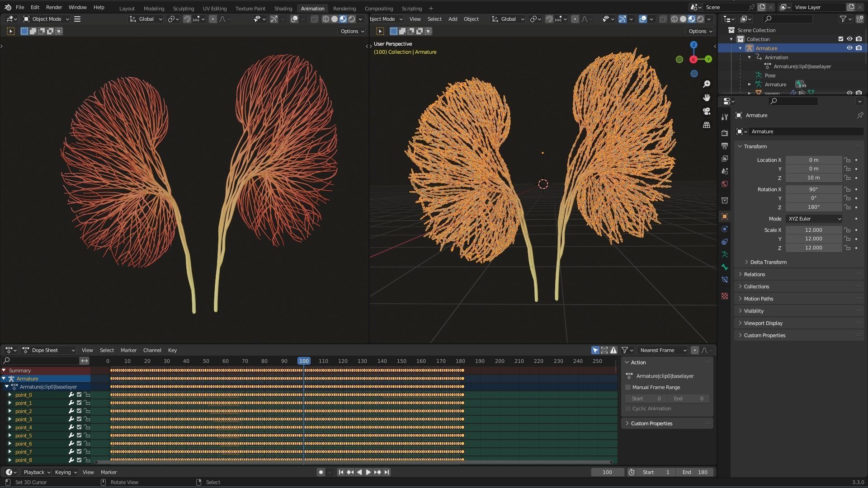Jump to previous keyframe
The image size is (868, 488).
[x=350, y=472]
